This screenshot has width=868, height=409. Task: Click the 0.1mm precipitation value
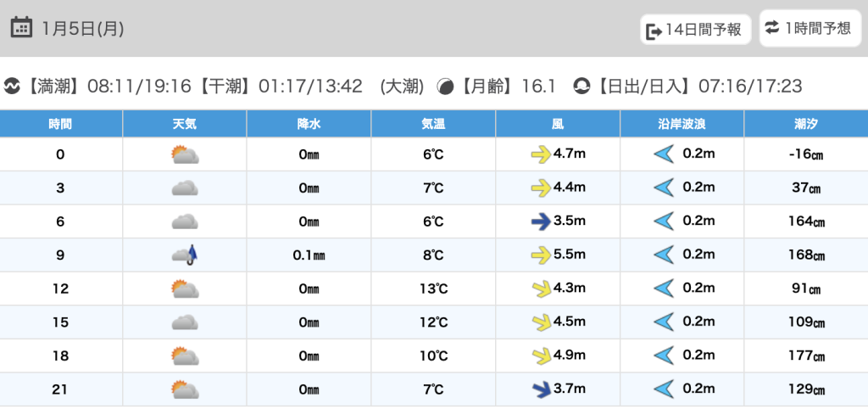pos(309,255)
